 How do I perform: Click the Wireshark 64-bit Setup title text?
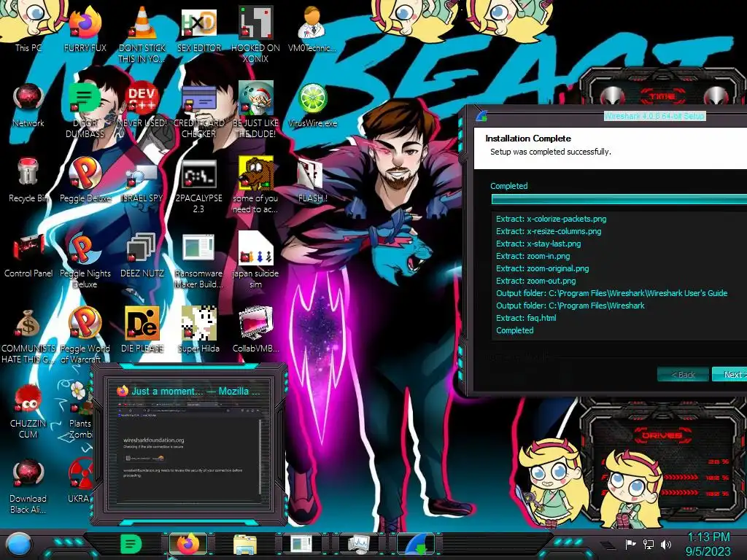(654, 116)
